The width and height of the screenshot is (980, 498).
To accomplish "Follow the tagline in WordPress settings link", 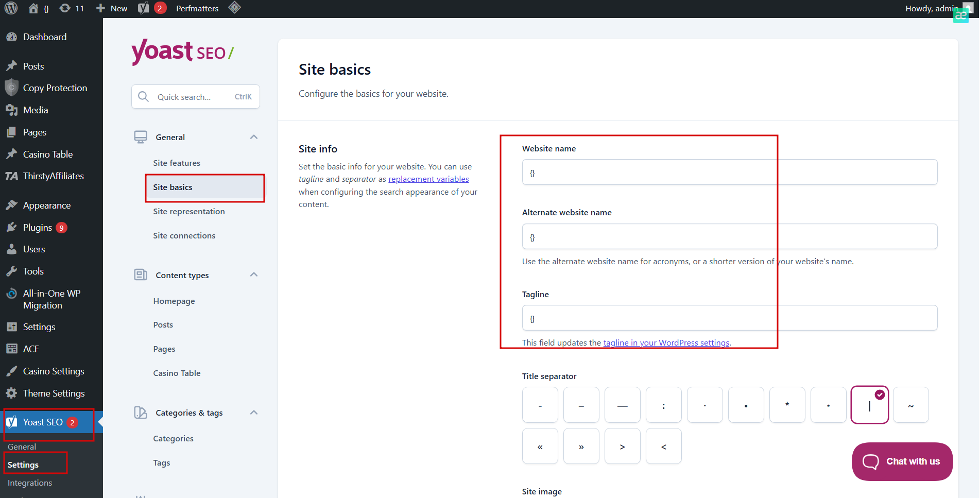I will [x=666, y=343].
